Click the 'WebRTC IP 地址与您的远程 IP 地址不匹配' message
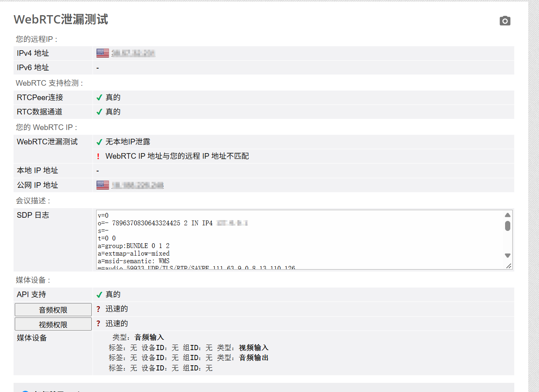The width and height of the screenshot is (539, 392). [x=177, y=156]
